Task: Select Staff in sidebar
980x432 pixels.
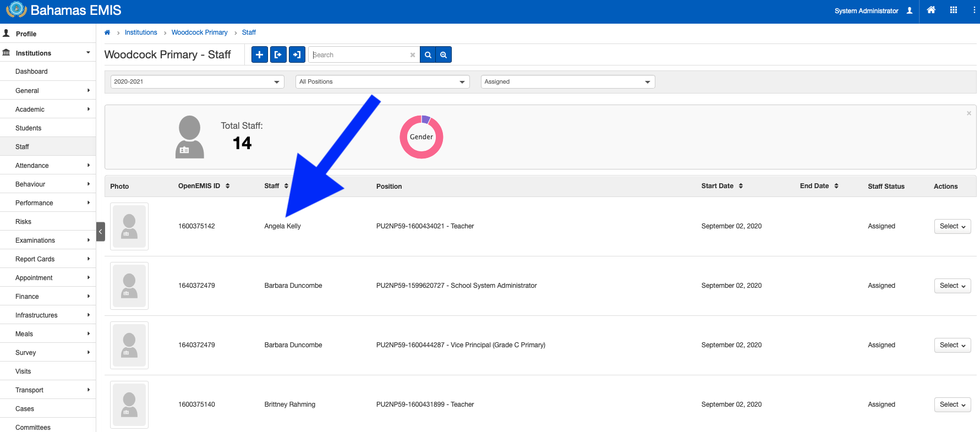Action: (48, 146)
